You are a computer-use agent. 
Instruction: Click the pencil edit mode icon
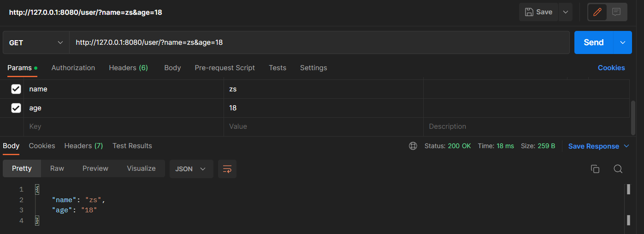point(597,12)
